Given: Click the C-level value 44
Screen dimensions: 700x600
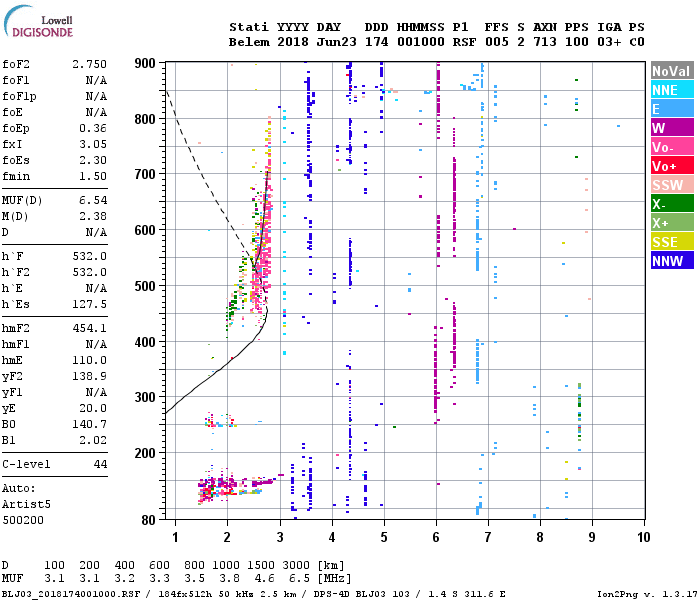Looking at the screenshot, I should click(100, 464).
